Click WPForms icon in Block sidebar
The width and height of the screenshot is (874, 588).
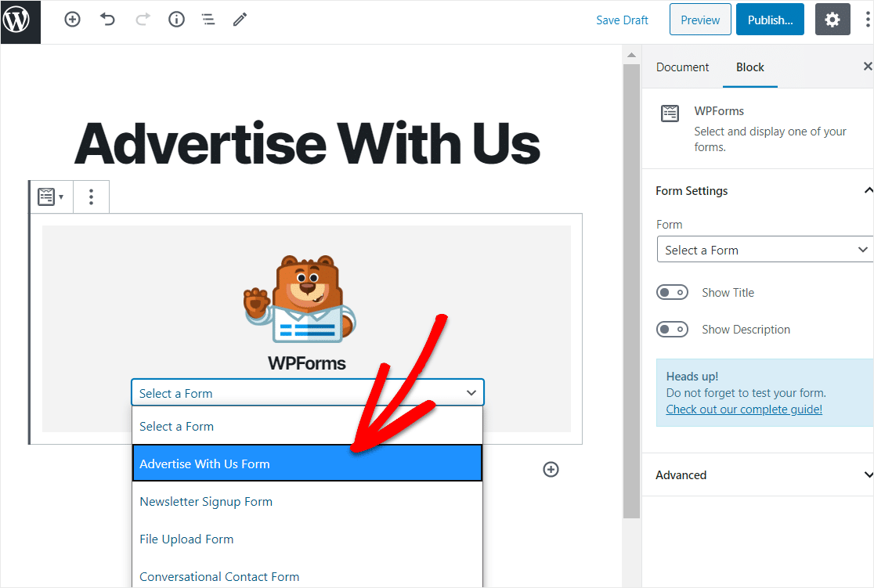670,114
